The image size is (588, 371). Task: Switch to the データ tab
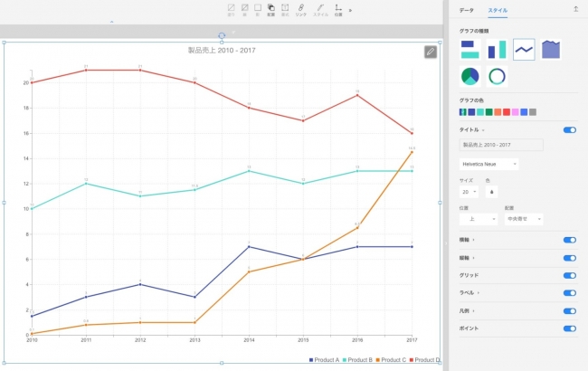pos(466,10)
